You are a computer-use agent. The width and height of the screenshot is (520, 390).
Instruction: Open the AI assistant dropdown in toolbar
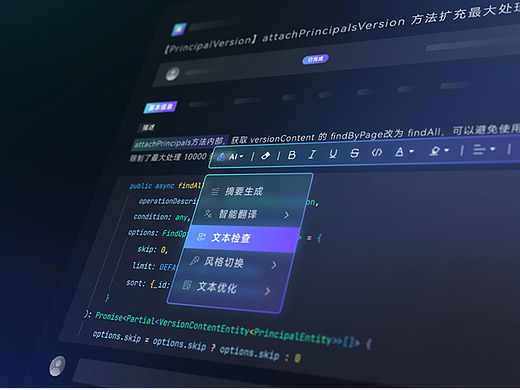pos(231,157)
